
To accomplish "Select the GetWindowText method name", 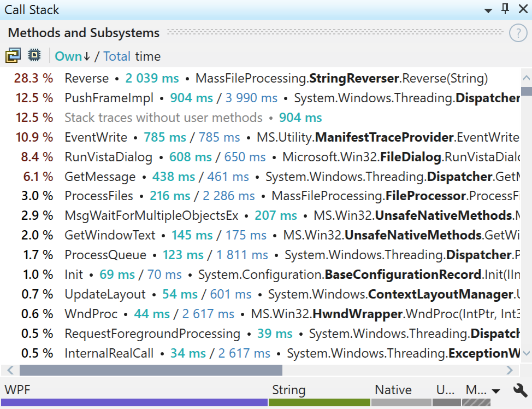I will 110,236.
